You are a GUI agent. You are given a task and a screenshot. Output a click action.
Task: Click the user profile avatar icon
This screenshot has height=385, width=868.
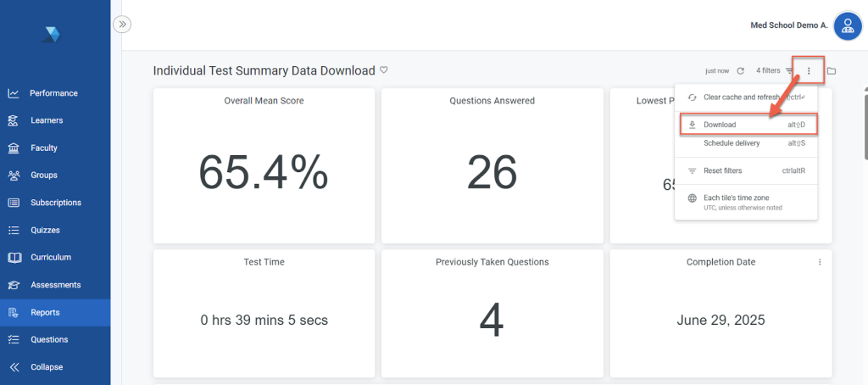pos(847,25)
